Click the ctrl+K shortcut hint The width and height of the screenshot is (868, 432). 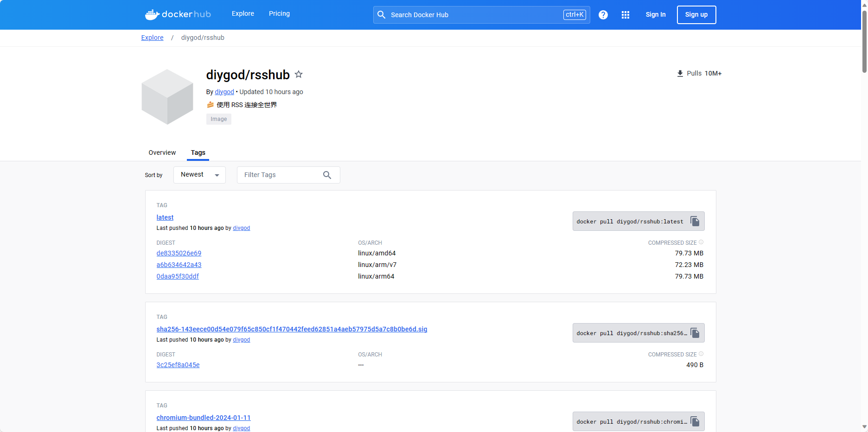coord(574,15)
